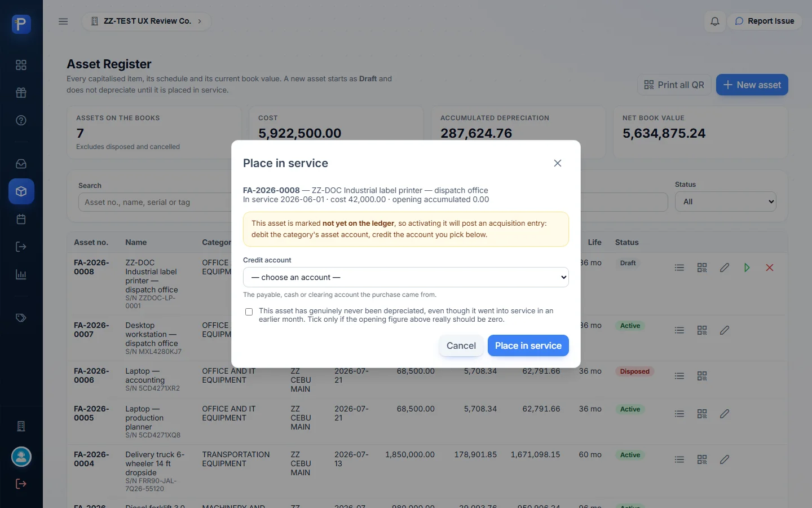Click the edit pencil for FA-2026-0004
812x508 pixels.
point(725,459)
